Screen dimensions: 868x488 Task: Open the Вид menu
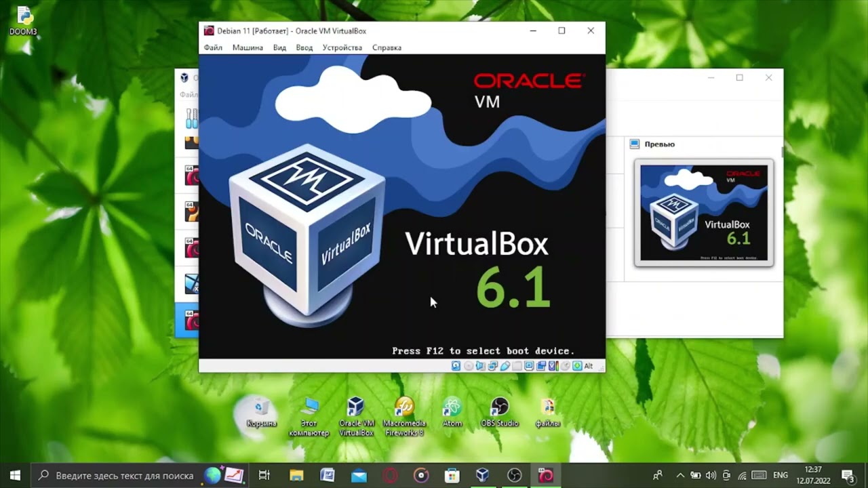pos(279,47)
